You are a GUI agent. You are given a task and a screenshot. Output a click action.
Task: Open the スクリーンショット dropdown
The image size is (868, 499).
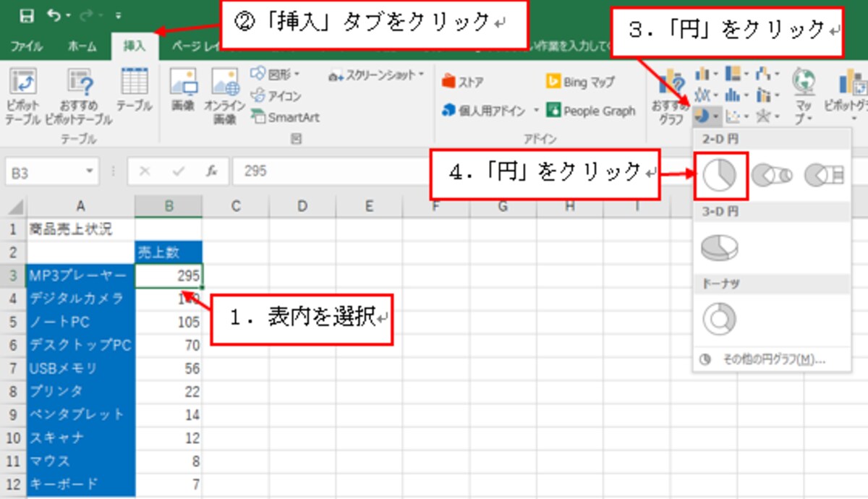click(x=376, y=74)
